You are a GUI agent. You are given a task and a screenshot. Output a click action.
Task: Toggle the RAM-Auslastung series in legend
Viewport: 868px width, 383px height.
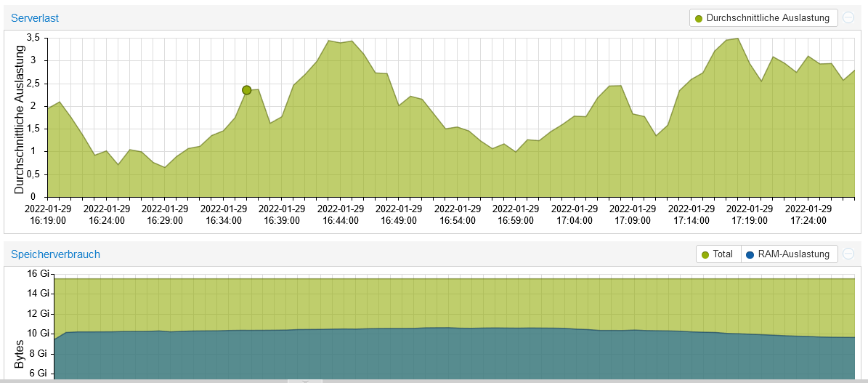789,254
